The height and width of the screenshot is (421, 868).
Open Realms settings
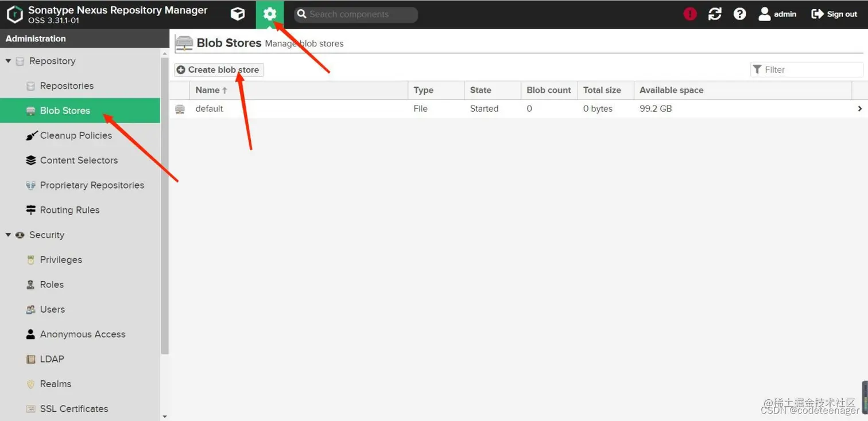[x=56, y=384]
